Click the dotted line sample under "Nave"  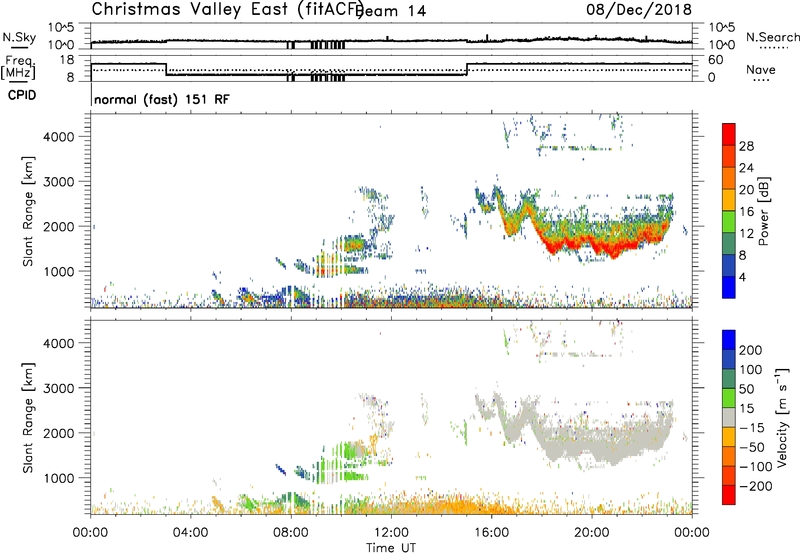761,80
